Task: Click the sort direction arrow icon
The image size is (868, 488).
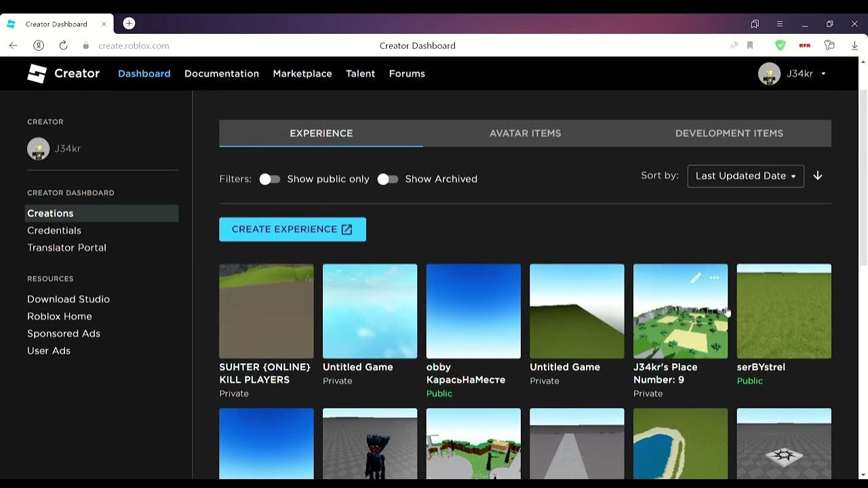Action: click(818, 176)
